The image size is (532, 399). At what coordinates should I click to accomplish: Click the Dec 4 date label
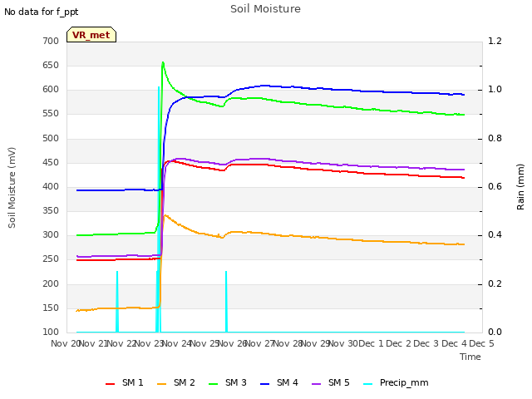pyautogui.click(x=455, y=344)
